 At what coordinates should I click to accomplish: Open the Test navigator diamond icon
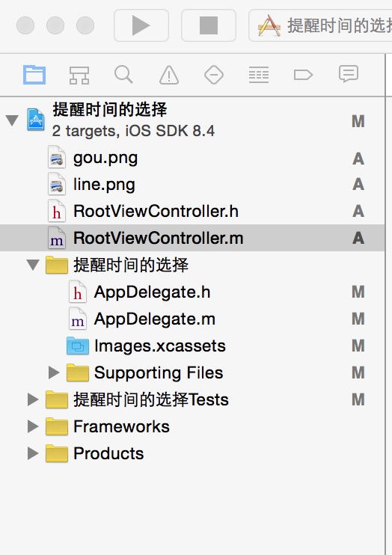(x=214, y=75)
